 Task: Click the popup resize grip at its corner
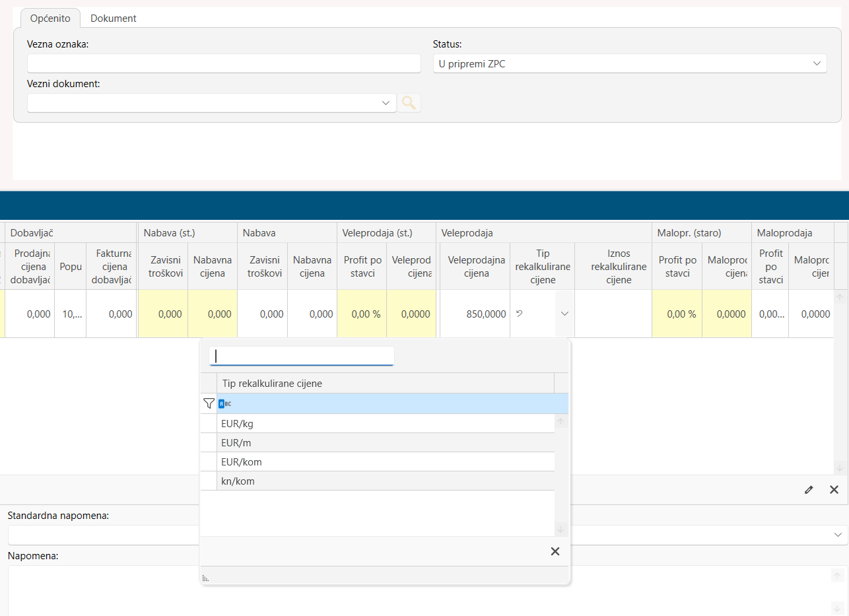[x=205, y=578]
